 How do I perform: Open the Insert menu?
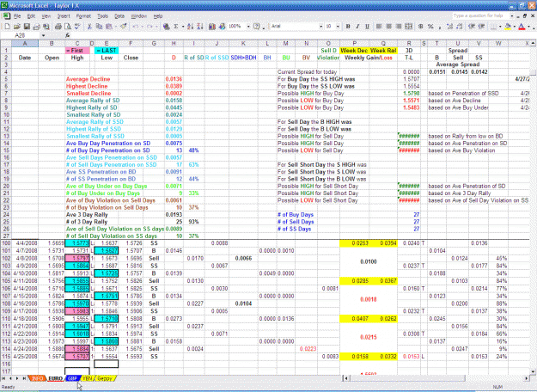(64, 16)
